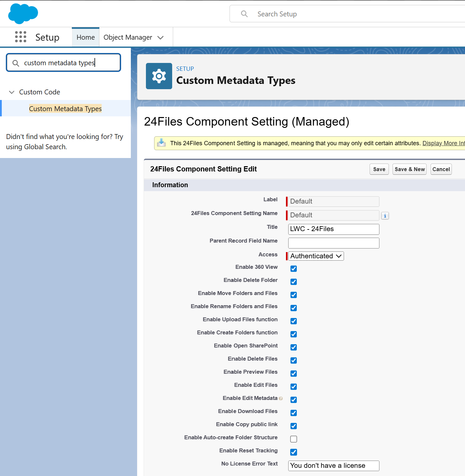Expand the Object Manager dropdown arrow
Screen dimensions: 465x476
point(160,38)
